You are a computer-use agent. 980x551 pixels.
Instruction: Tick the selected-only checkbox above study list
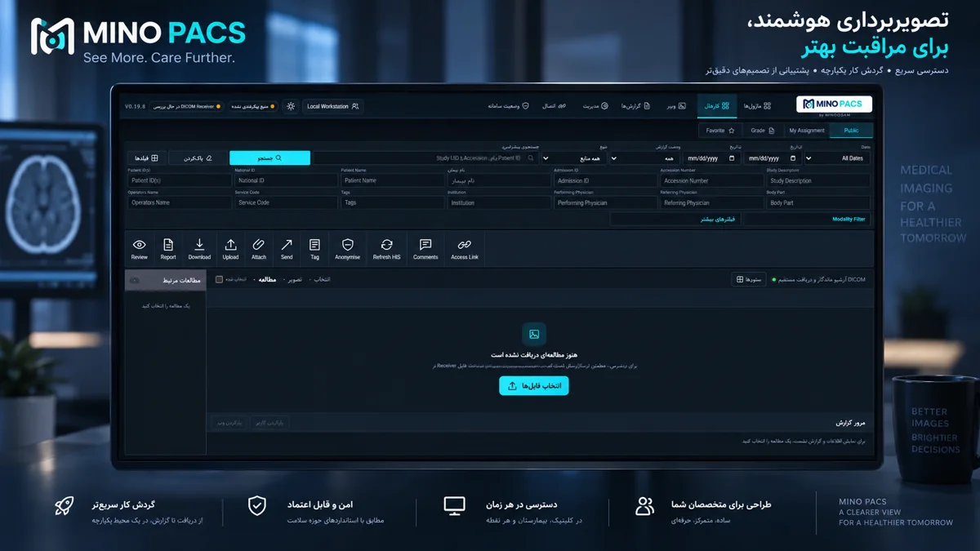coord(219,279)
